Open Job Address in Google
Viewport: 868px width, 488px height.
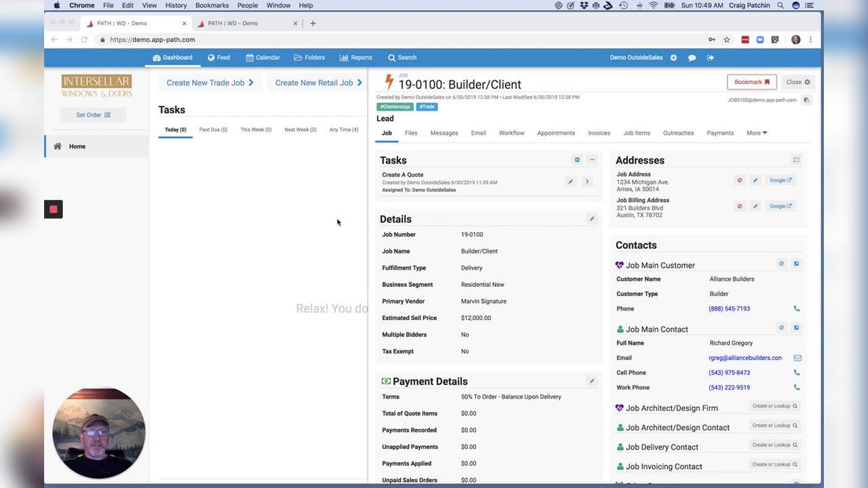780,180
